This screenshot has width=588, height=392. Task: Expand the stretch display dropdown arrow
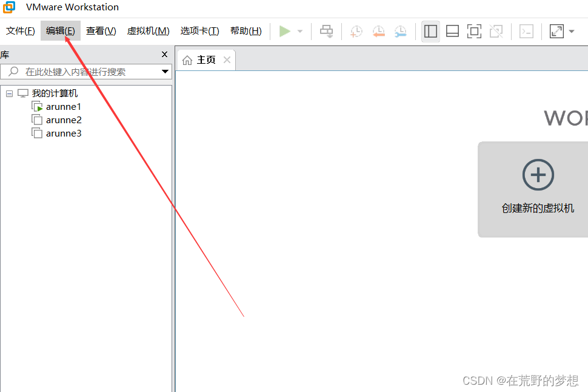572,31
